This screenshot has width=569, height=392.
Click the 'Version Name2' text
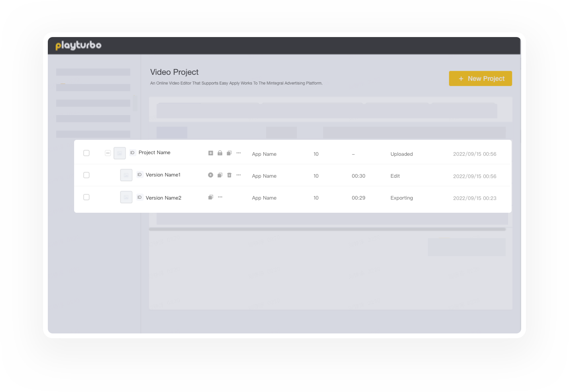[163, 198]
